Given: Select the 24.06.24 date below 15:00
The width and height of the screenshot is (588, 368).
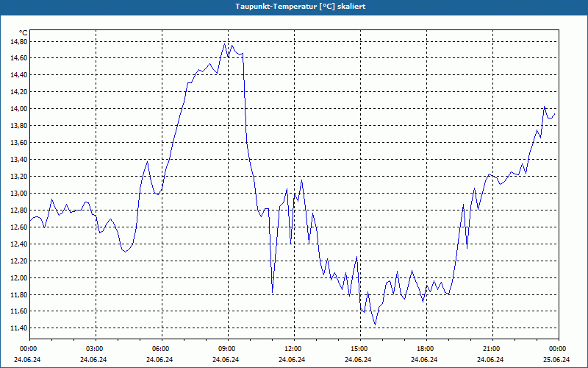Looking at the screenshot, I should (x=358, y=359).
